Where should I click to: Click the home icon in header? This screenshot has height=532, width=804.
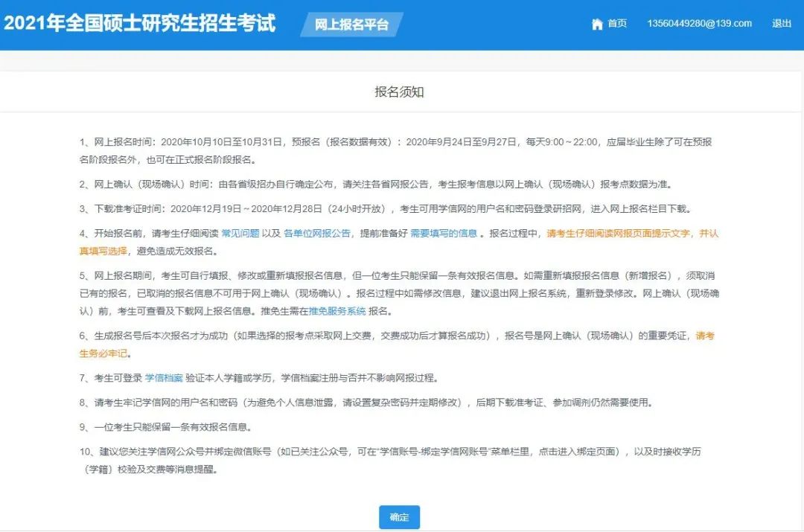[x=596, y=24]
